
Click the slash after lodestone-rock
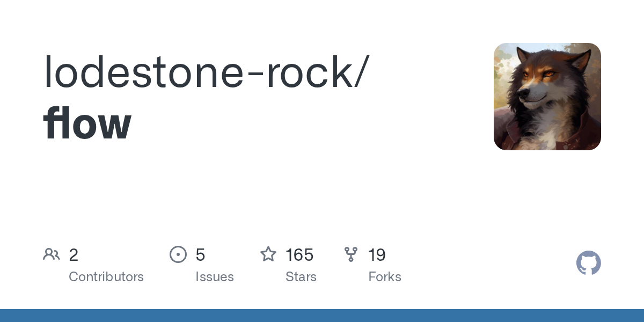pyautogui.click(x=360, y=72)
